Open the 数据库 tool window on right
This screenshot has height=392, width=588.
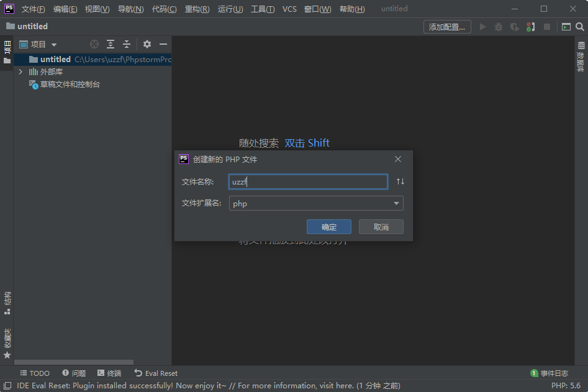[x=581, y=57]
